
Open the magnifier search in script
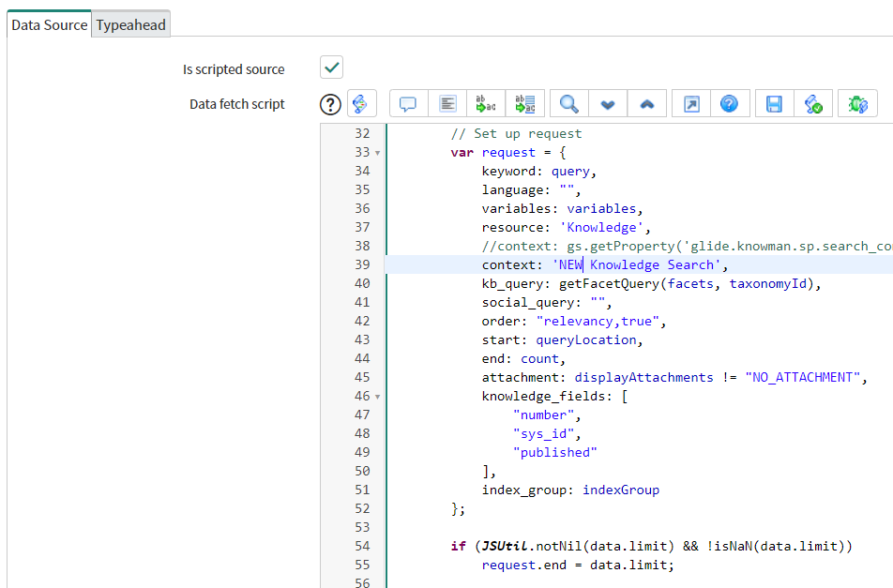[569, 103]
